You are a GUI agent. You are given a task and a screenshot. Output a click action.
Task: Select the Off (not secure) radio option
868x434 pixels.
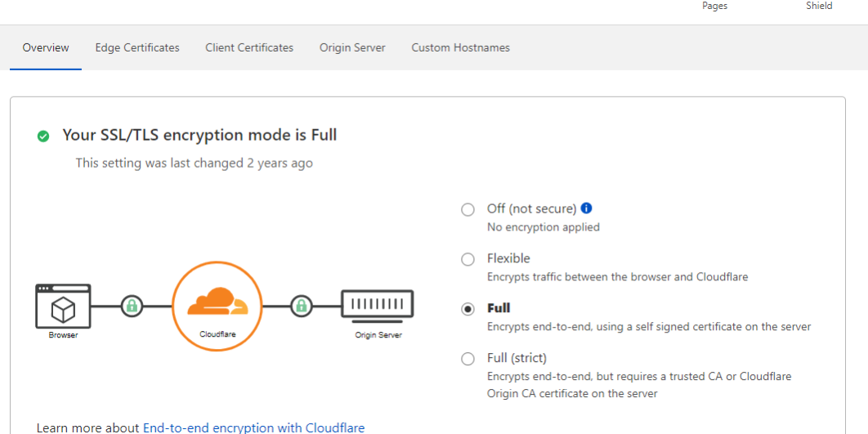(x=468, y=209)
